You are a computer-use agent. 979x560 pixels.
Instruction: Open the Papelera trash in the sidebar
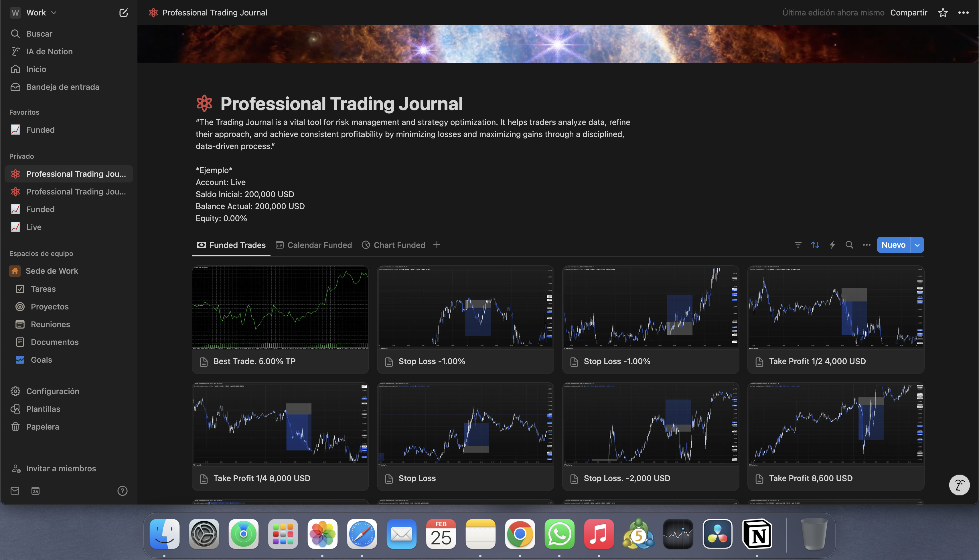[42, 426]
